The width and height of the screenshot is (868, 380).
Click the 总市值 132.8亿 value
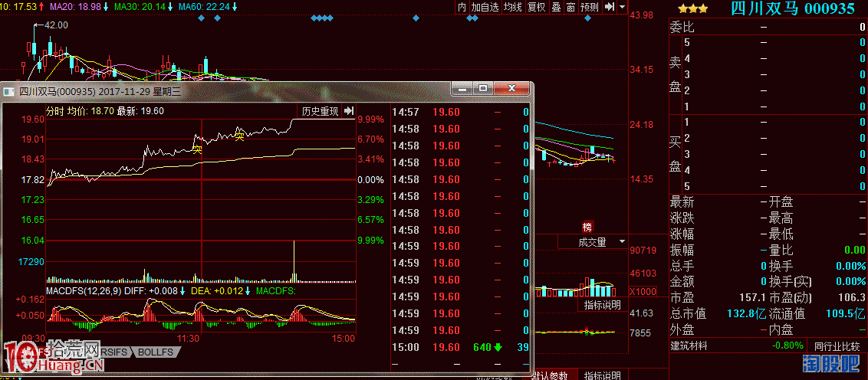[x=747, y=314]
